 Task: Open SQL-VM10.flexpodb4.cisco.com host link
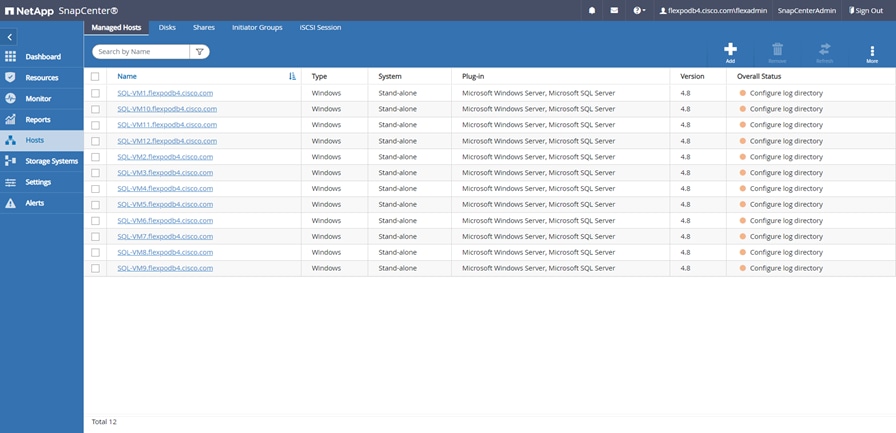click(x=167, y=109)
